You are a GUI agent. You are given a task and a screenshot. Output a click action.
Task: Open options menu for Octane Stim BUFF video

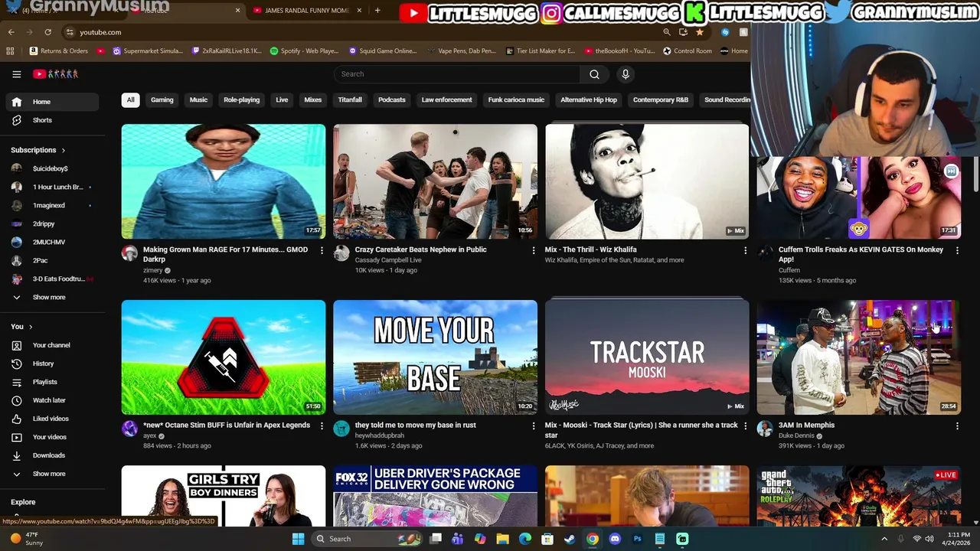tap(322, 425)
